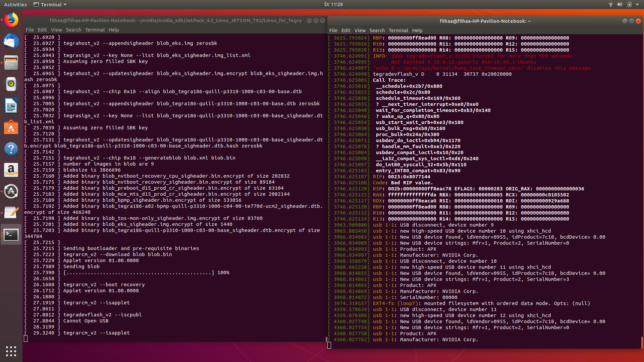Open Rhythmbox music player icon
The height and width of the screenshot is (362, 644).
pos(11,84)
